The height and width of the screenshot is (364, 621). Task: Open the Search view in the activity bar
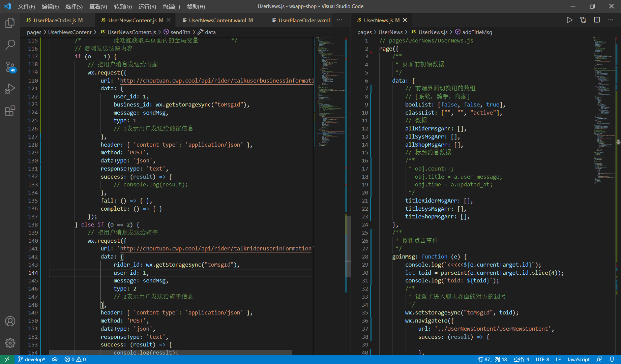[x=10, y=44]
